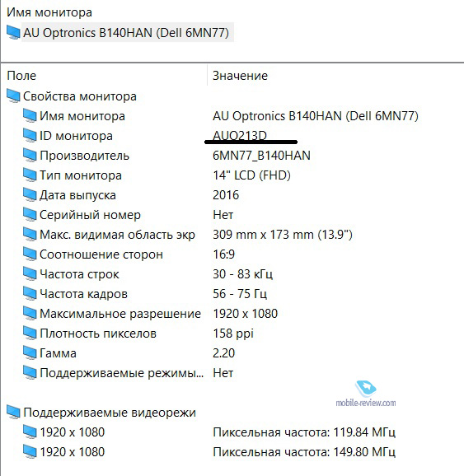Select the Имя монитора field row

pos(82,116)
